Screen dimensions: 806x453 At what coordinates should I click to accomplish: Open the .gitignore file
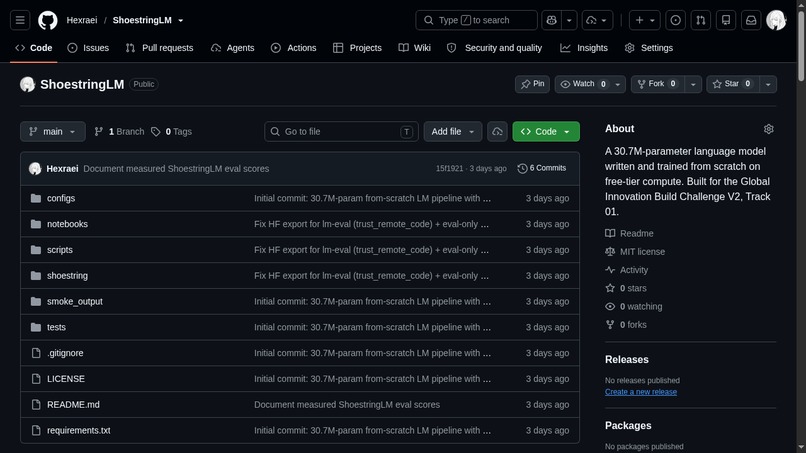point(65,353)
